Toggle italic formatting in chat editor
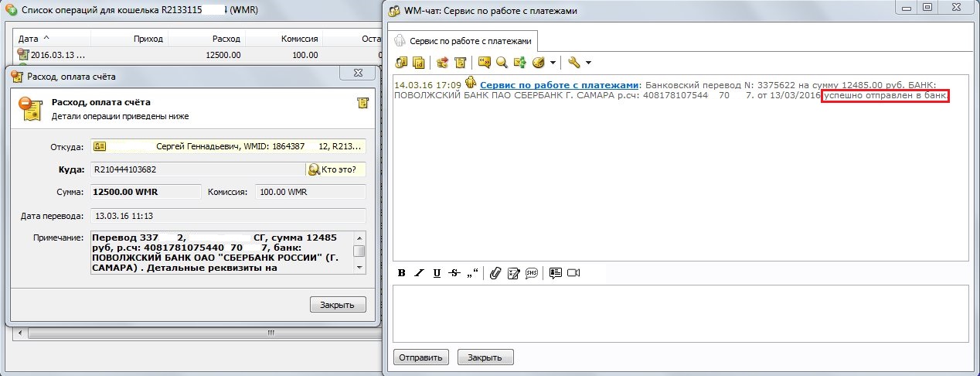980x376 pixels. pos(419,272)
